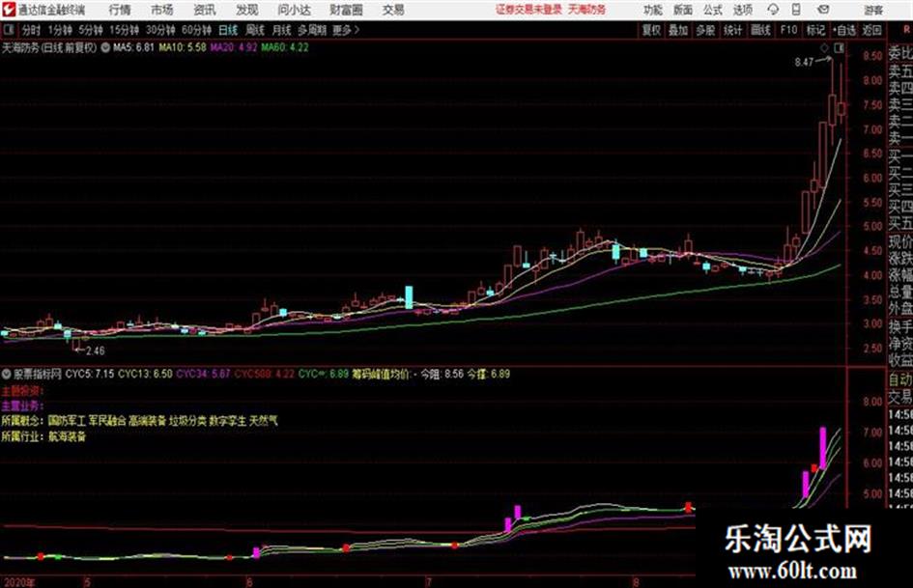
Task: Open the F10 company info
Action: click(788, 30)
